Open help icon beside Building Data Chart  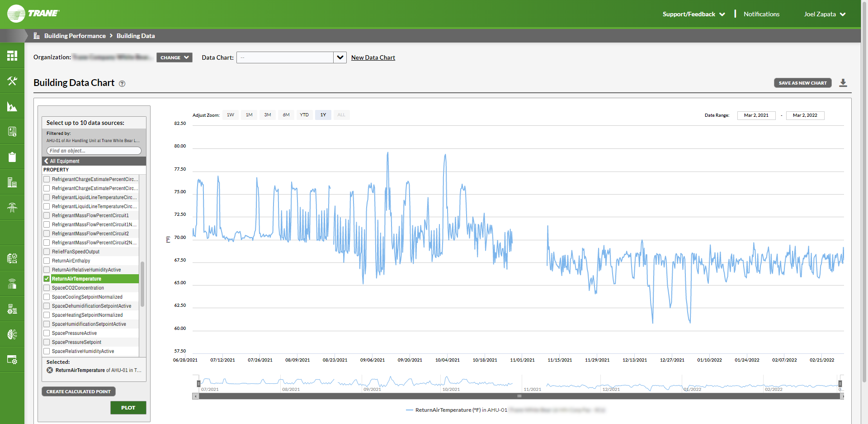[x=122, y=84]
